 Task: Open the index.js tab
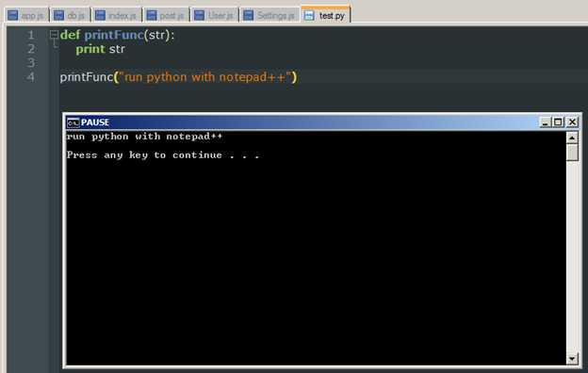point(117,15)
